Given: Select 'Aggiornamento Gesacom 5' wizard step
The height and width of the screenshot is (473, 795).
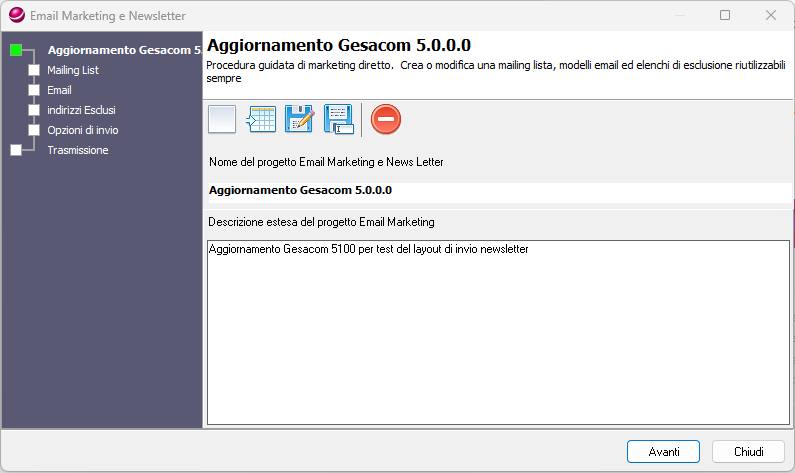Looking at the screenshot, I should pyautogui.click(x=124, y=50).
